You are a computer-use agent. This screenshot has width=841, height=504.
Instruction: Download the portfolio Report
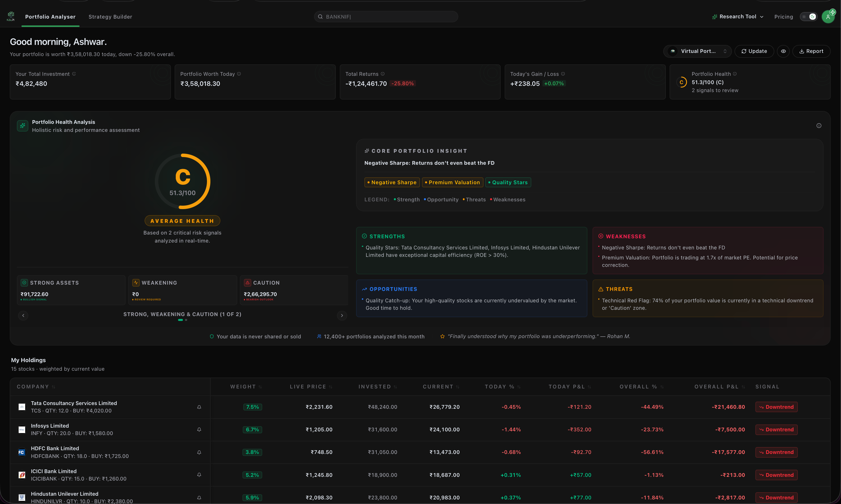(811, 51)
